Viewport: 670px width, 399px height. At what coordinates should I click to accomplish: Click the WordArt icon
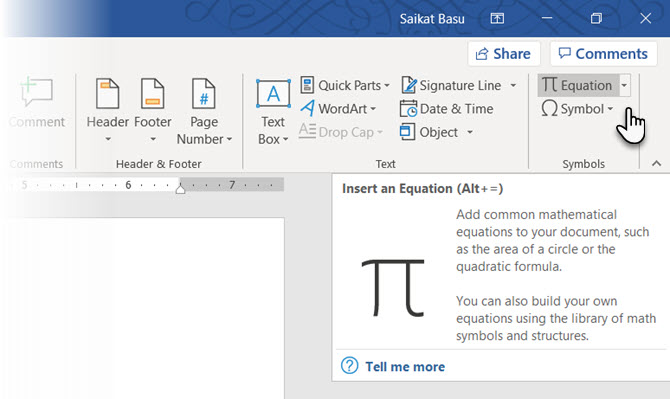click(308, 109)
